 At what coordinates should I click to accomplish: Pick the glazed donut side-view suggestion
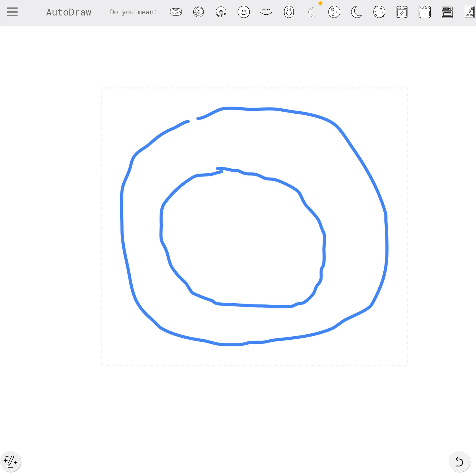[x=176, y=12]
